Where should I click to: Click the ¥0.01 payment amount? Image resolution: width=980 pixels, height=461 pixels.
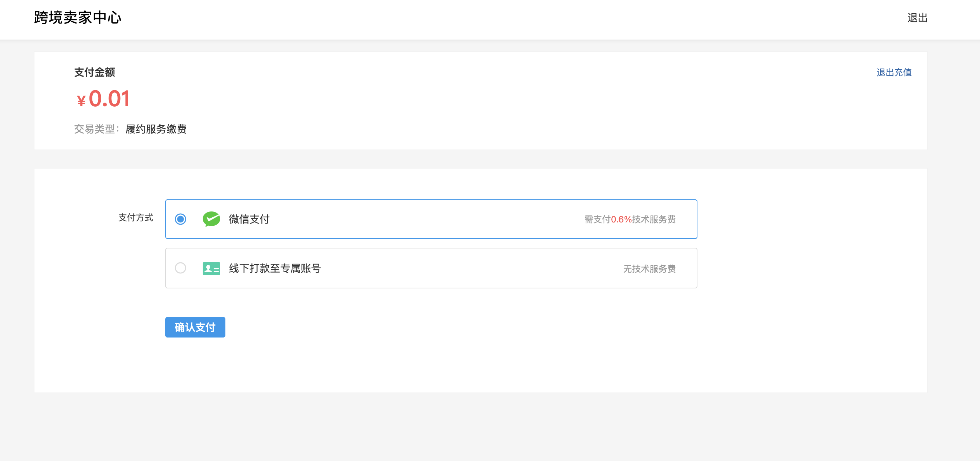pos(103,99)
